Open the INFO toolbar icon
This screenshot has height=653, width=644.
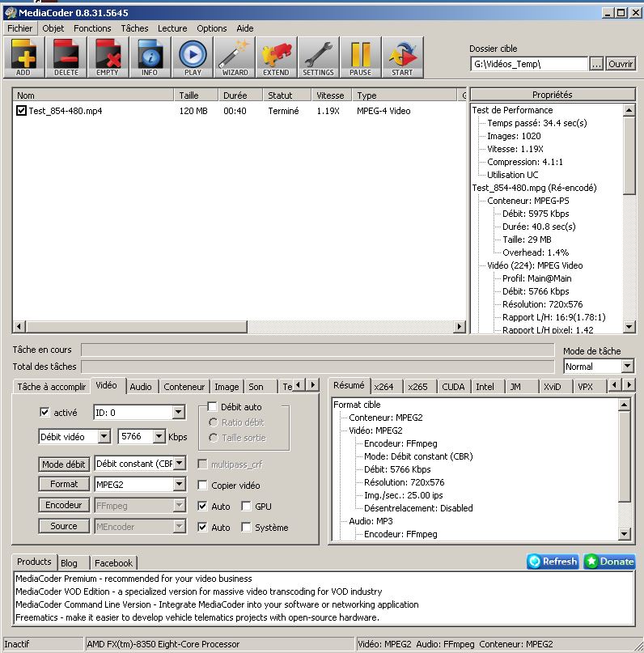pyautogui.click(x=150, y=57)
